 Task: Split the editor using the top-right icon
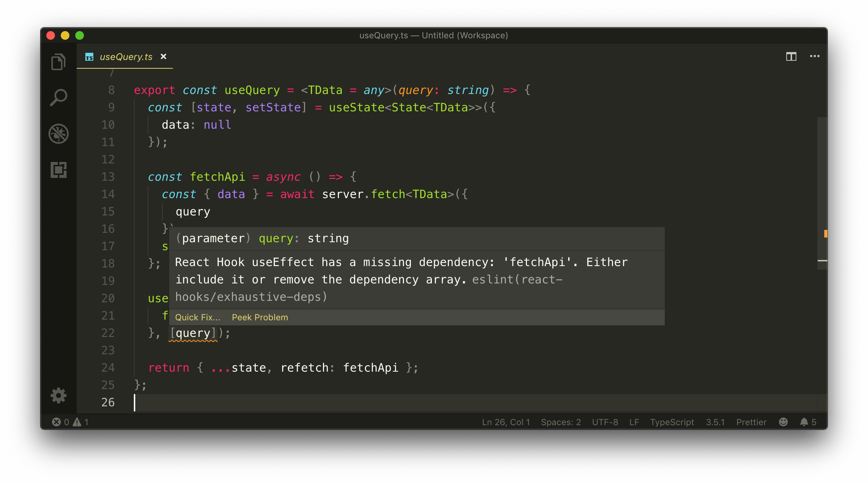pos(791,56)
